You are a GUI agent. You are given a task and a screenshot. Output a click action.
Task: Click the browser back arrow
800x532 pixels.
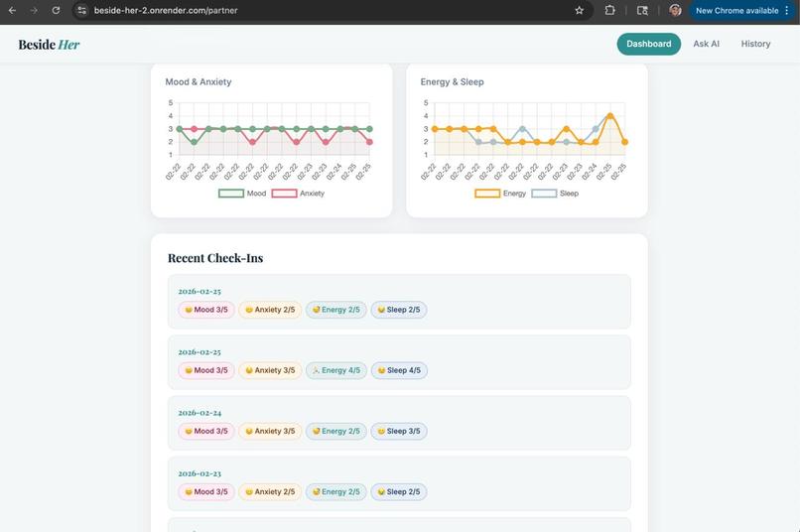pyautogui.click(x=12, y=10)
